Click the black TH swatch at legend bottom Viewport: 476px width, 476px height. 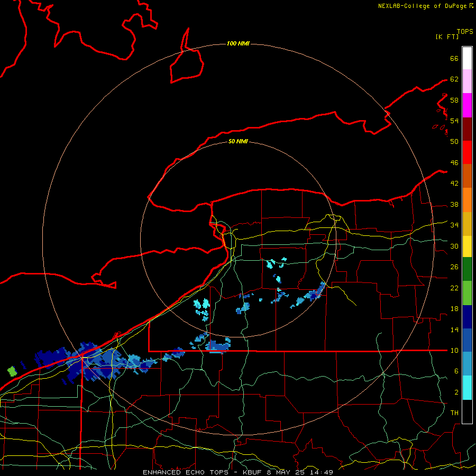pyautogui.click(x=467, y=411)
